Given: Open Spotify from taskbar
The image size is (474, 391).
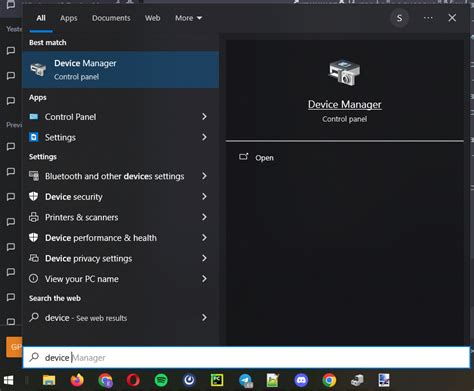Looking at the screenshot, I should click(x=161, y=380).
